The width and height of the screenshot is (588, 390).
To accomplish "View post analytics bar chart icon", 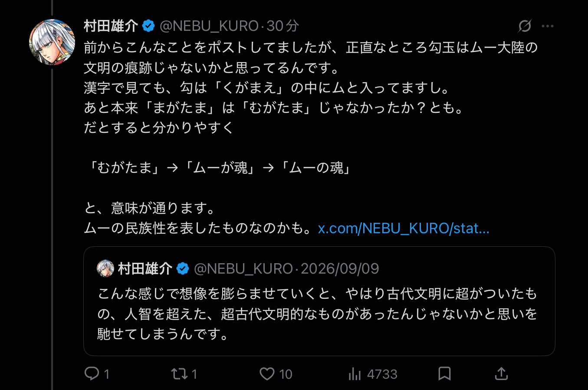I will (x=355, y=373).
